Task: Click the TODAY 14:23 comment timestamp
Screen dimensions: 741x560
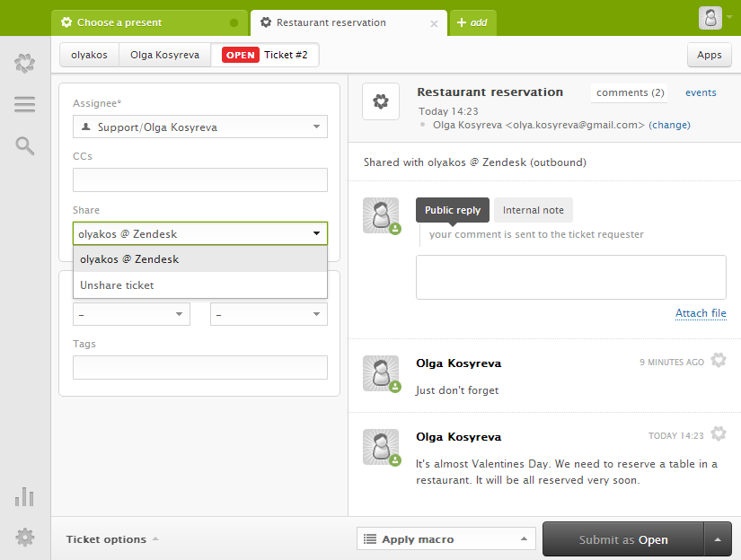Action: point(675,436)
